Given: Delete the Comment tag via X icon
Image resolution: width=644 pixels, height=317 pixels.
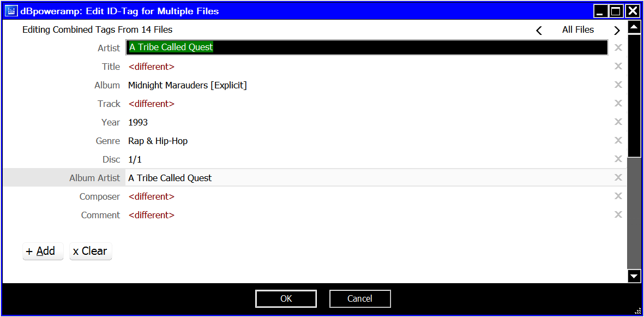Looking at the screenshot, I should (618, 214).
